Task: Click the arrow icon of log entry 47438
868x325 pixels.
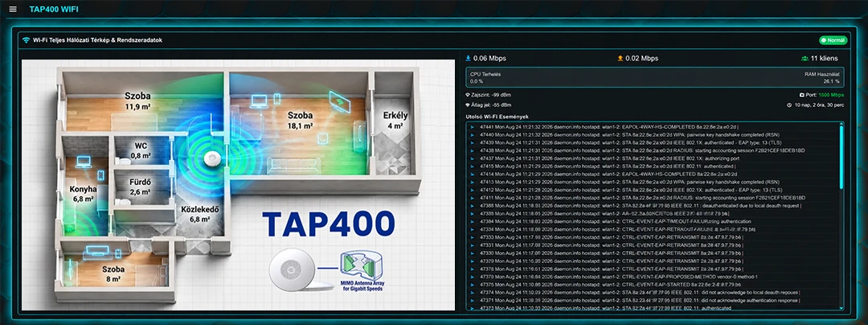Action: pos(473,150)
